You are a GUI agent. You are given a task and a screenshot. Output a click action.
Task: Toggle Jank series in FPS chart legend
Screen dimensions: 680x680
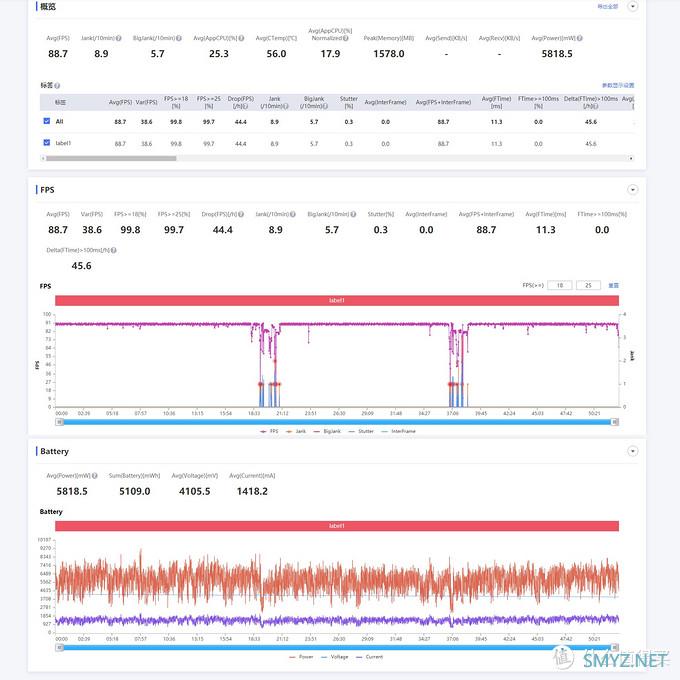(296, 431)
